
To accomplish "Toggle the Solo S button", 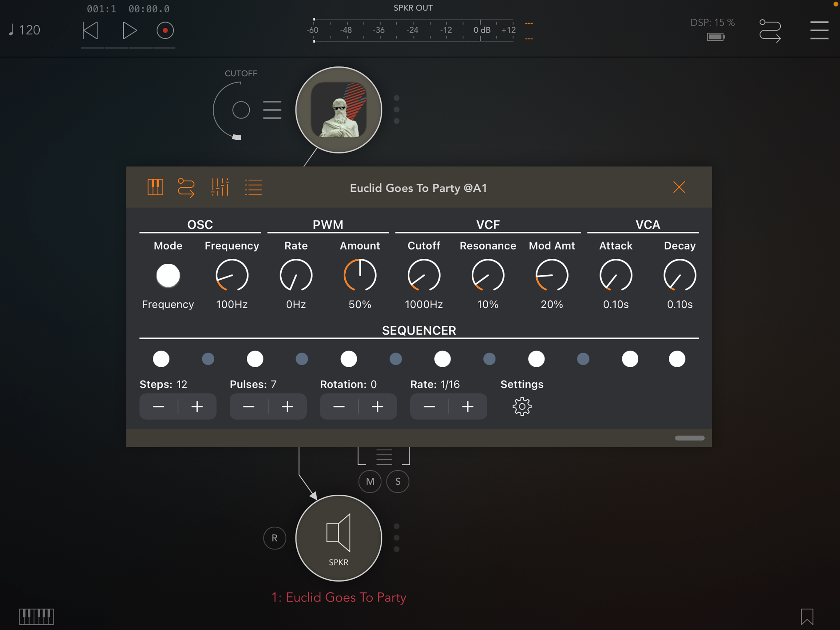I will [x=398, y=481].
